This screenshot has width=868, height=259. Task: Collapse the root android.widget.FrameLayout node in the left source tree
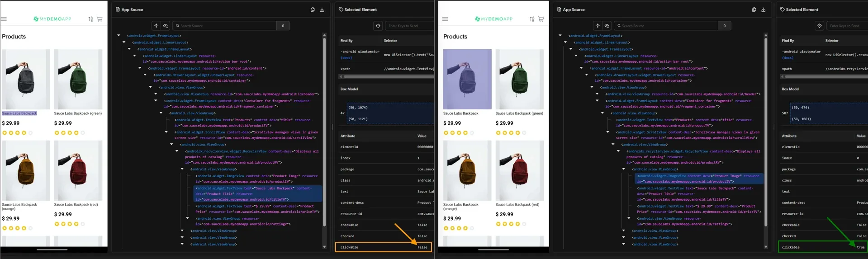click(x=119, y=35)
